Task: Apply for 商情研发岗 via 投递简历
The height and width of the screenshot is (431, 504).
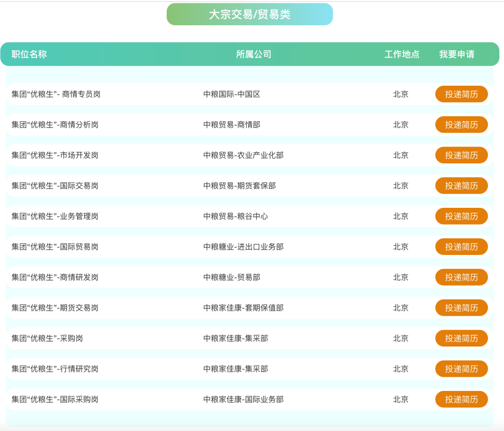Action: 461,277
